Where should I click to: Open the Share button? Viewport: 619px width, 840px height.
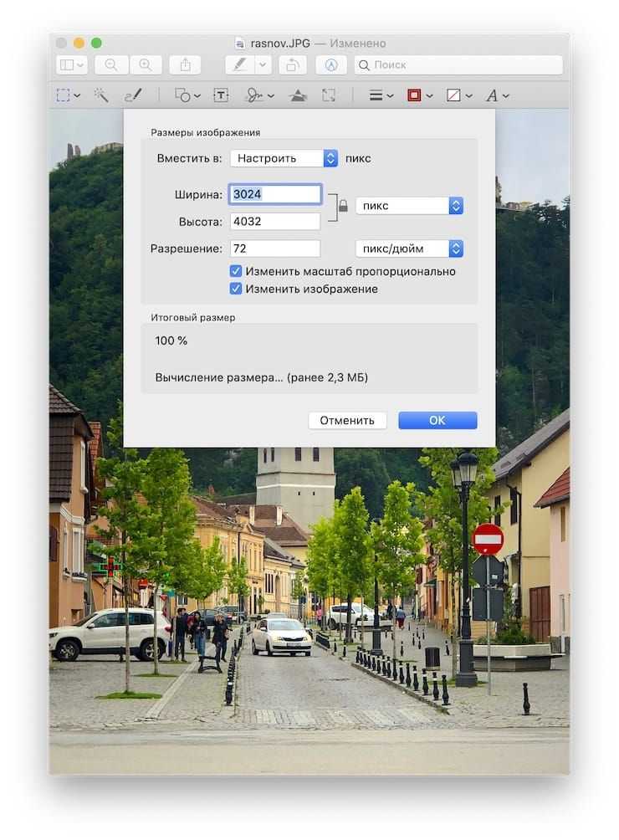[185, 64]
